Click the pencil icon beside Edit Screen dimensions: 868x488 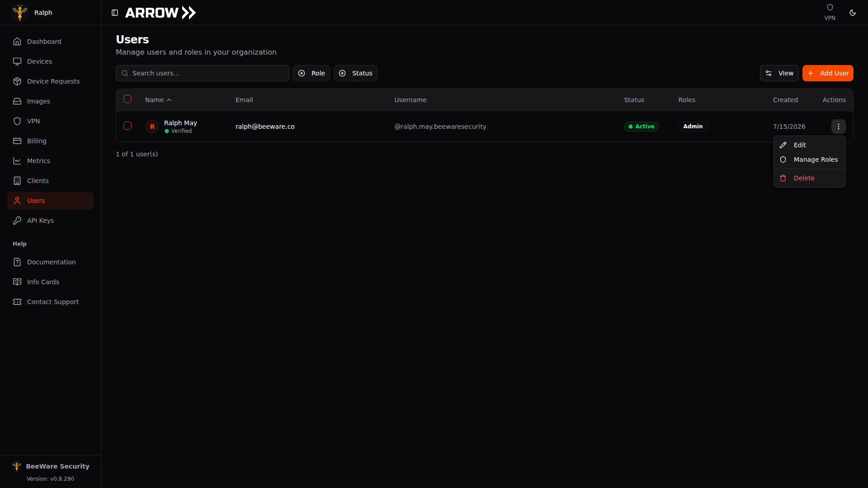point(783,145)
